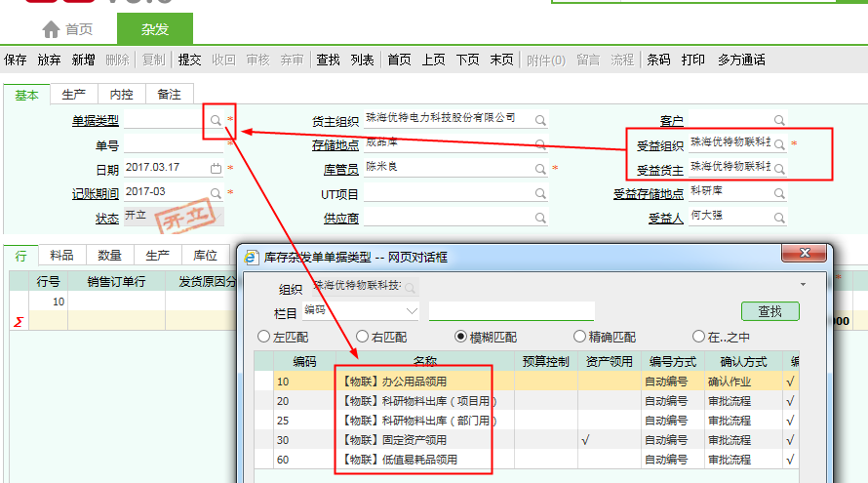
Task: Click the search icon for 单据类型 field
Action: click(216, 120)
